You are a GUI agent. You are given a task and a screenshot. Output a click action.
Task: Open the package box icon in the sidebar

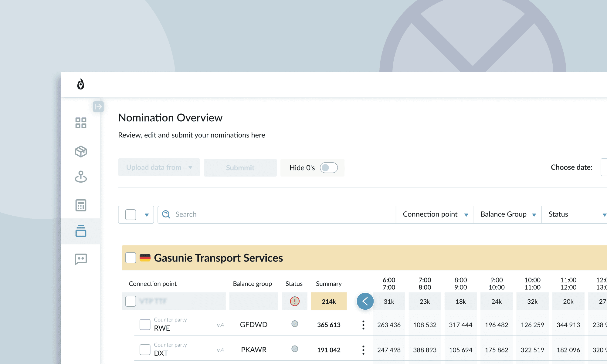pos(81,151)
